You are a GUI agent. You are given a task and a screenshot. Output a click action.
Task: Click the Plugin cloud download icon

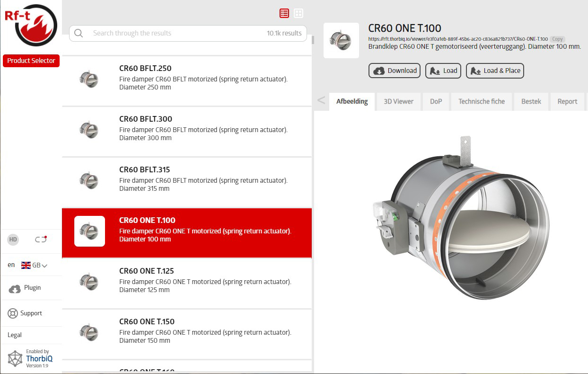pos(15,288)
